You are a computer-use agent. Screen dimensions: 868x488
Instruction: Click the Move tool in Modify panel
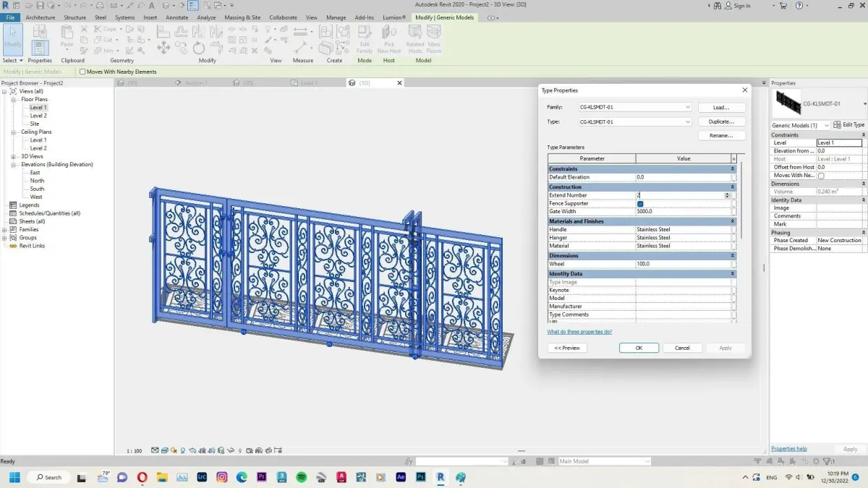tap(163, 48)
